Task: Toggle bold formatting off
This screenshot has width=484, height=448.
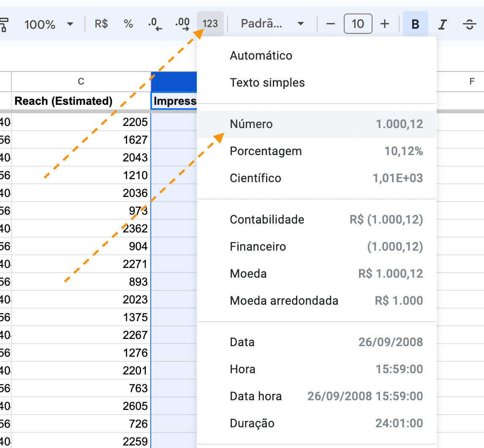Action: click(x=415, y=24)
